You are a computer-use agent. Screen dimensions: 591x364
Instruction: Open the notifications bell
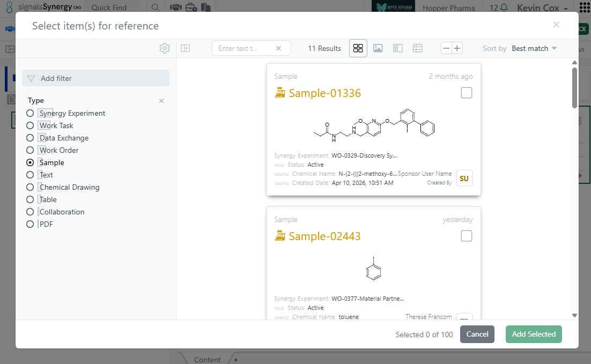point(504,8)
